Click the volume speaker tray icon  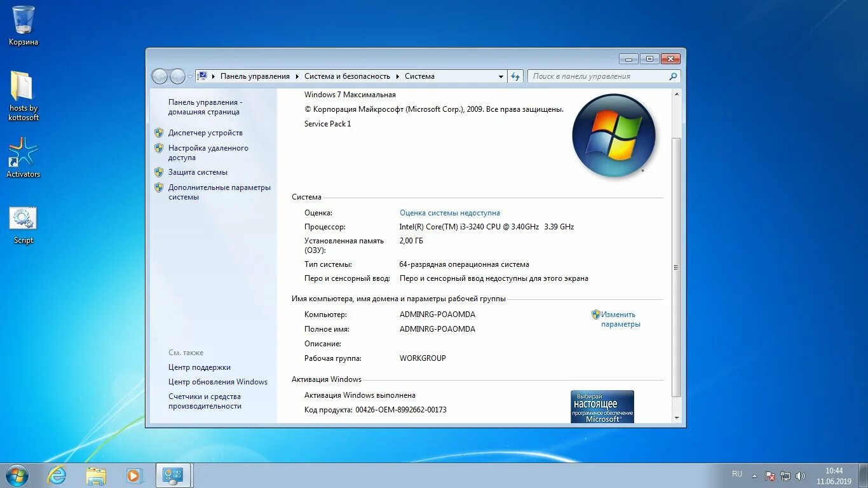click(x=801, y=475)
